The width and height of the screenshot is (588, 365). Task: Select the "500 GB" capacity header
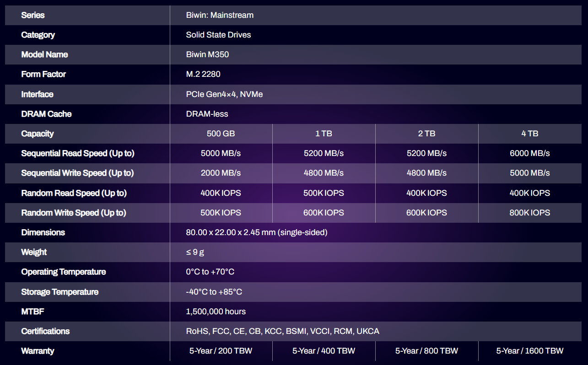pyautogui.click(x=221, y=134)
